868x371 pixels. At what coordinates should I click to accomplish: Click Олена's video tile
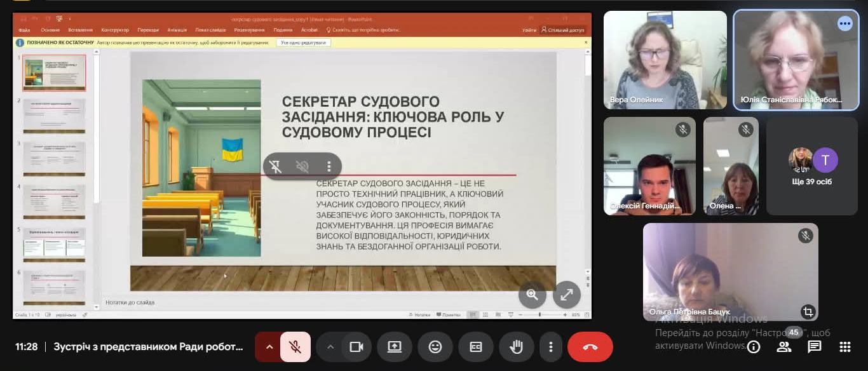(731, 166)
